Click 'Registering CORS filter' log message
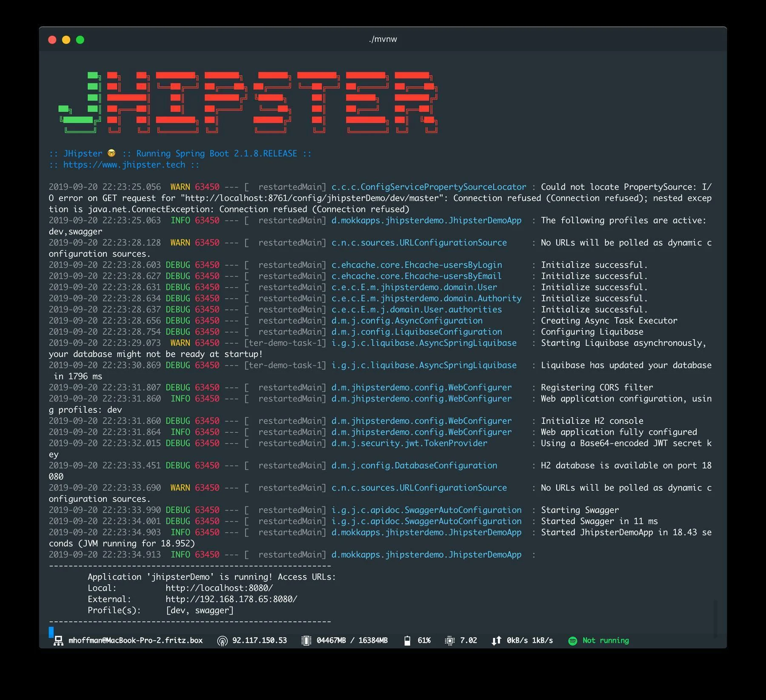This screenshot has width=766, height=700. [597, 387]
